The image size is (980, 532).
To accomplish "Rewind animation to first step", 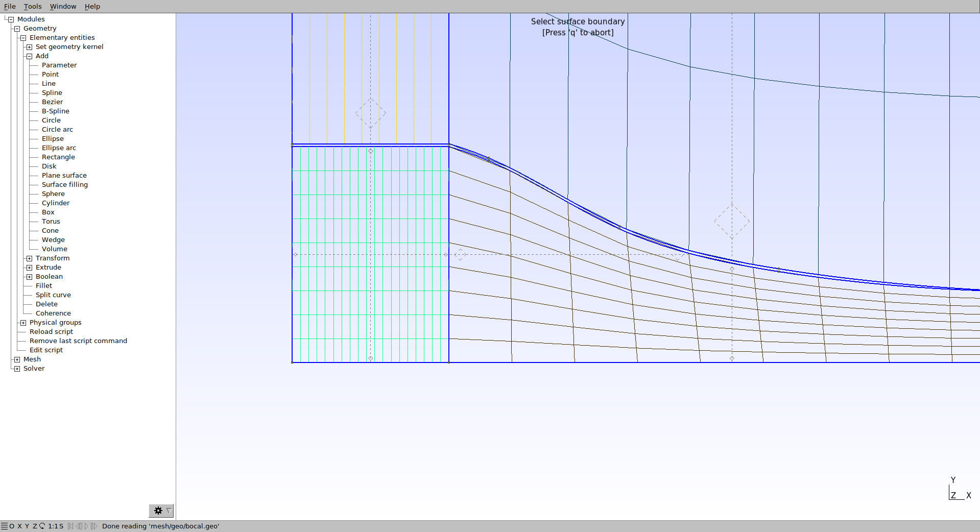I will pos(70,526).
